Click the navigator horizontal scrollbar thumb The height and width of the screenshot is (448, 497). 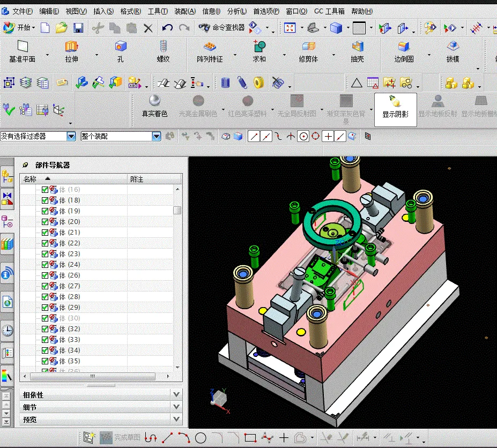[93, 376]
